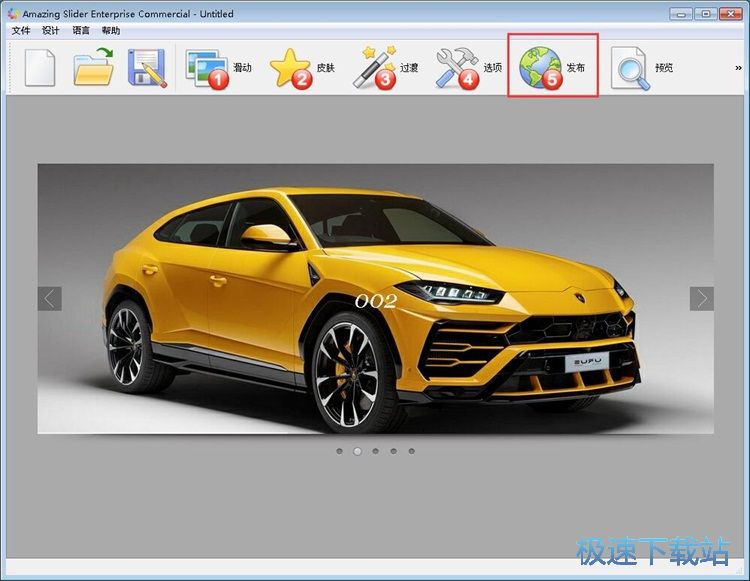Image resolution: width=750 pixels, height=581 pixels.
Task: Save project with the floppy disk icon
Action: (147, 67)
